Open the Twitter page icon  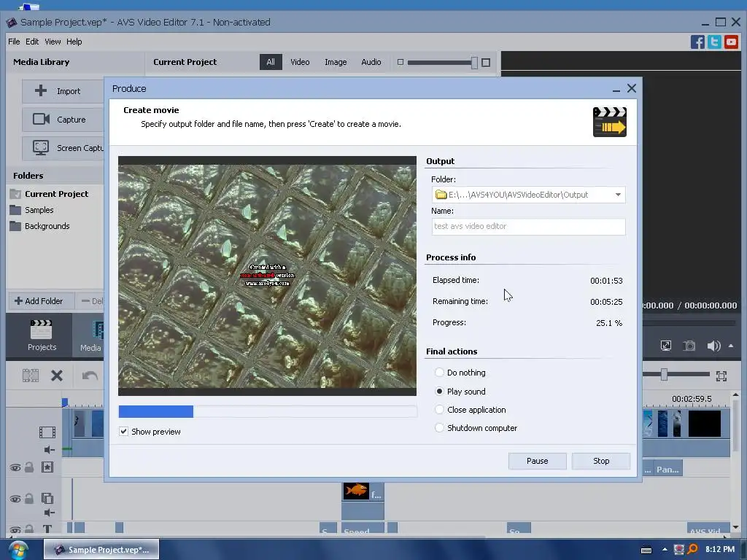click(x=714, y=42)
